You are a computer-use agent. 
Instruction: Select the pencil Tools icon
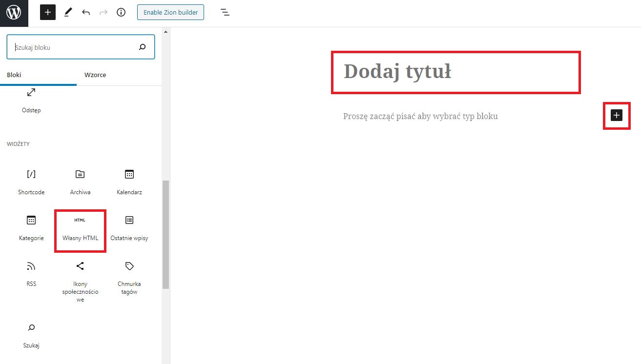pyautogui.click(x=68, y=13)
